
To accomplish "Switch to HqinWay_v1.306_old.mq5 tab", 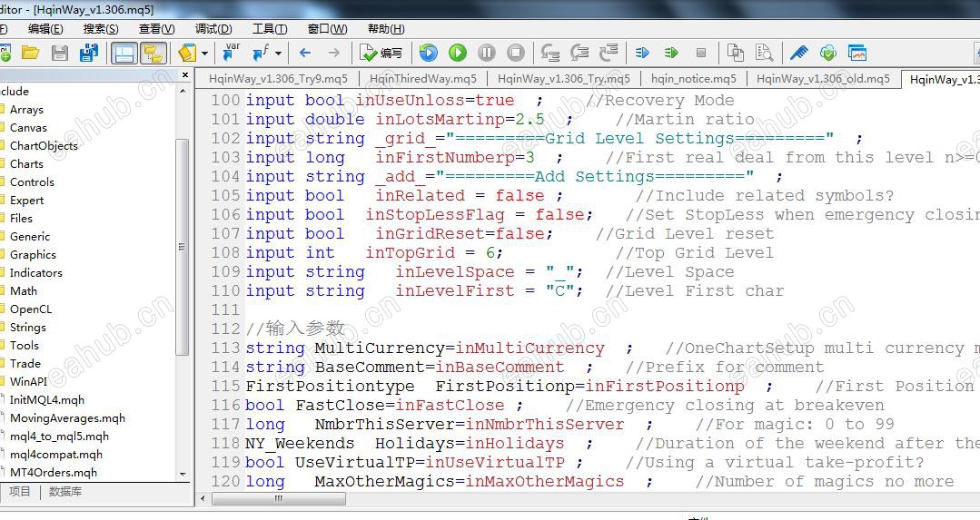I will tap(823, 79).
